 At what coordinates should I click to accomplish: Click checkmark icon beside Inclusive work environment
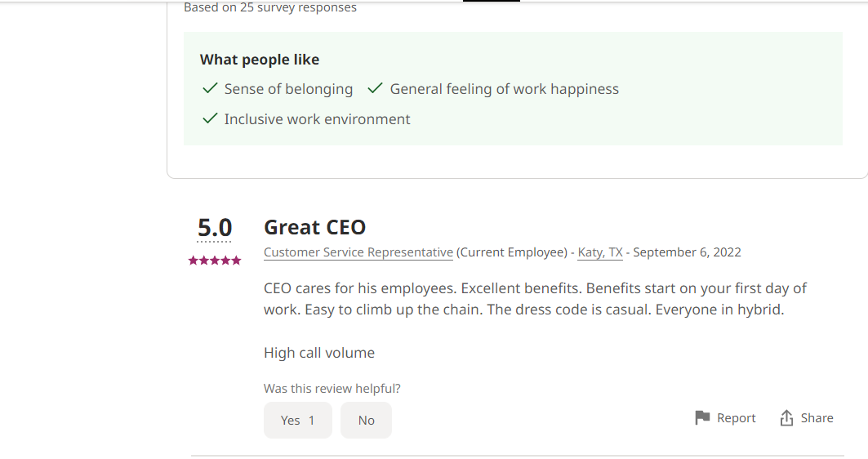tap(210, 118)
